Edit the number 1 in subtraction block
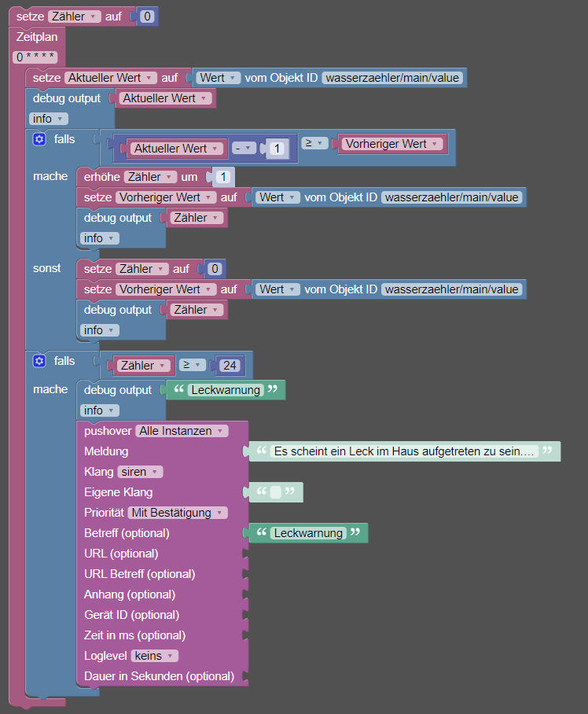The height and width of the screenshot is (714, 588). point(277,149)
